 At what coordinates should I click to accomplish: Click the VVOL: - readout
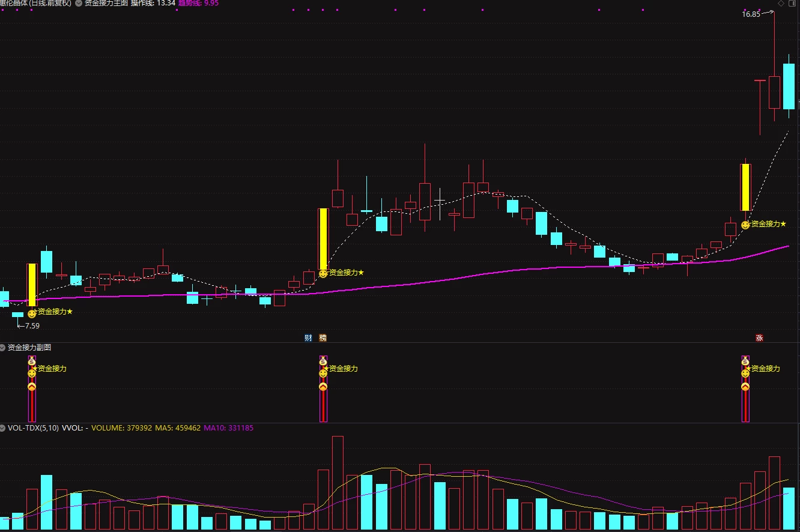point(75,428)
